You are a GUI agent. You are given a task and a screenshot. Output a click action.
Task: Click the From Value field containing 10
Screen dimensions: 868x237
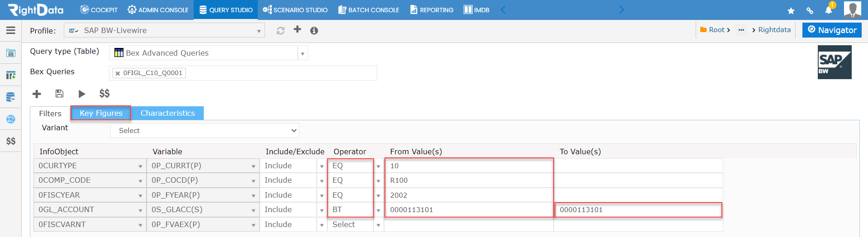[x=469, y=166]
